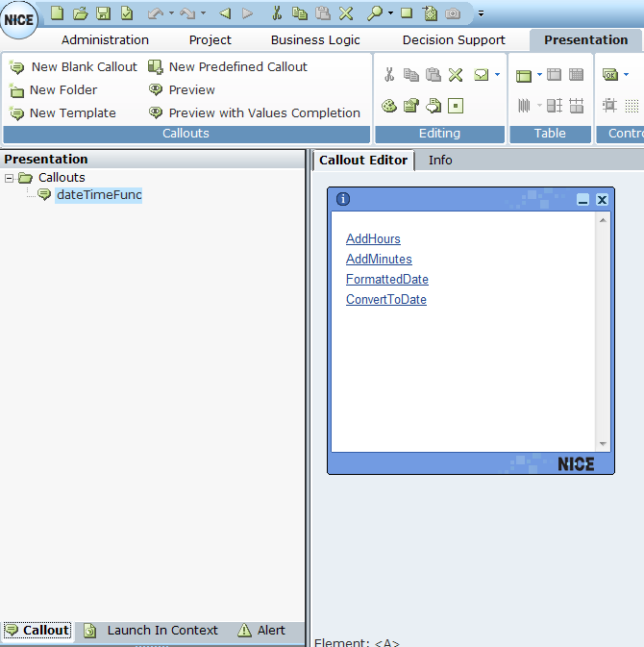Select dateTimeFunc in the tree
The height and width of the screenshot is (647, 644).
[98, 195]
